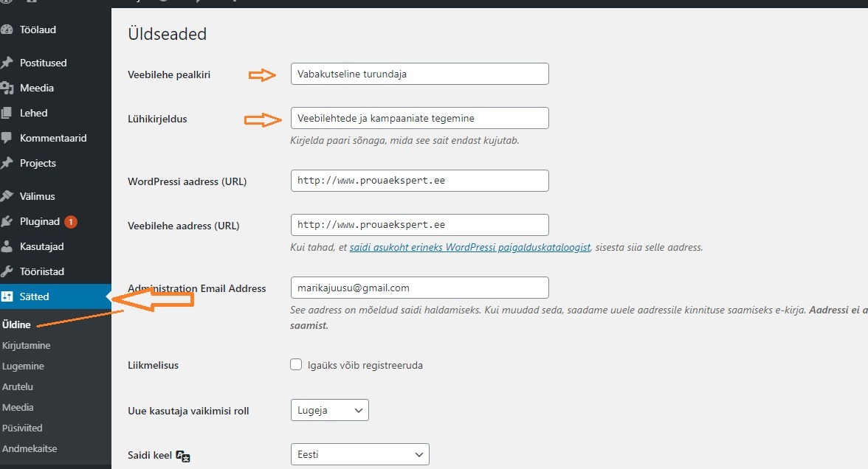This screenshot has height=469, width=868.
Task: Click the translation icon beside Saidi keel
Action: [x=183, y=456]
